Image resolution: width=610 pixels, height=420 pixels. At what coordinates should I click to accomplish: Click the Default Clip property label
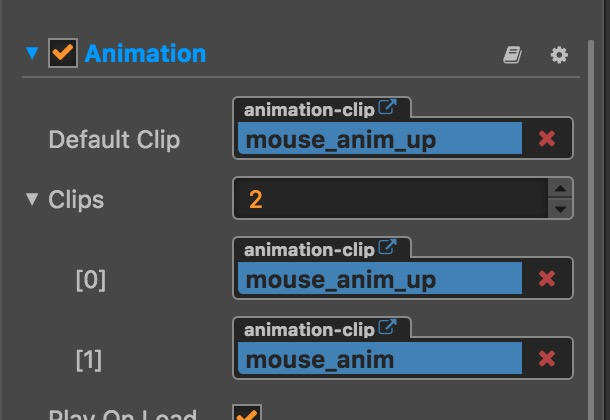(114, 139)
